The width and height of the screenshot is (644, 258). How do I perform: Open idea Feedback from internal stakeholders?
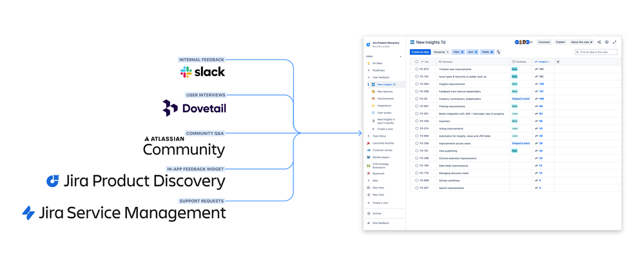[460, 91]
